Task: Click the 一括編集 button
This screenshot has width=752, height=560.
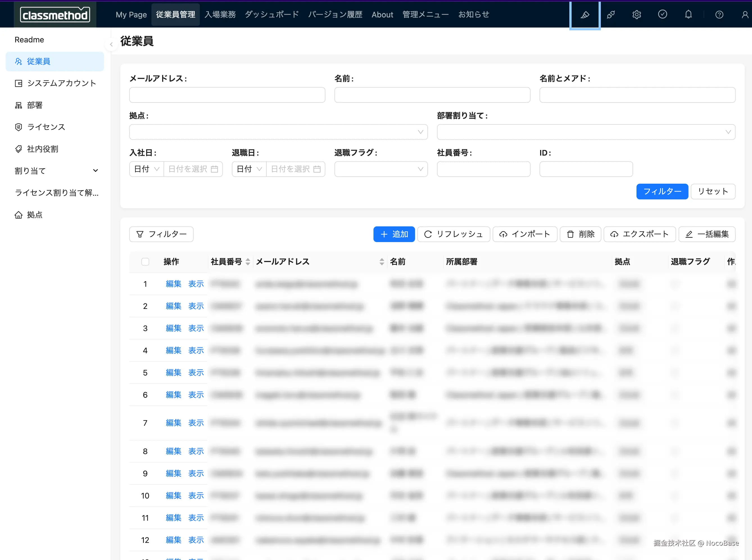Action: click(707, 234)
